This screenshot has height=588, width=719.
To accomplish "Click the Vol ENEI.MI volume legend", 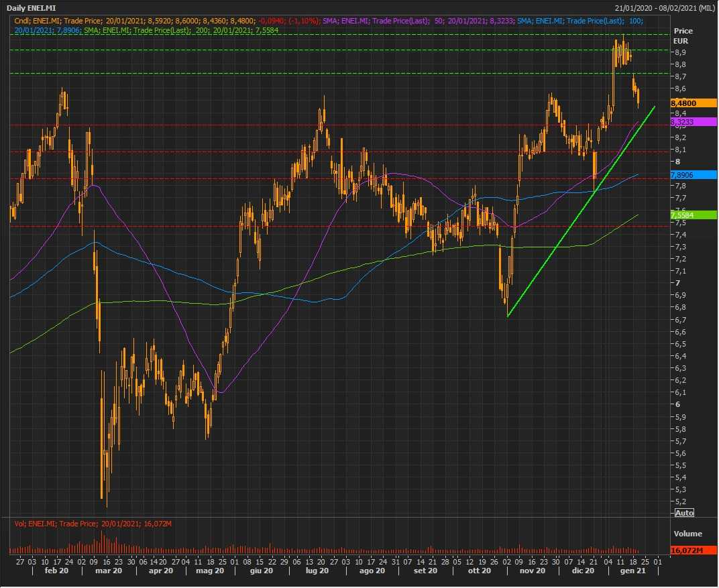I will tap(79, 523).
